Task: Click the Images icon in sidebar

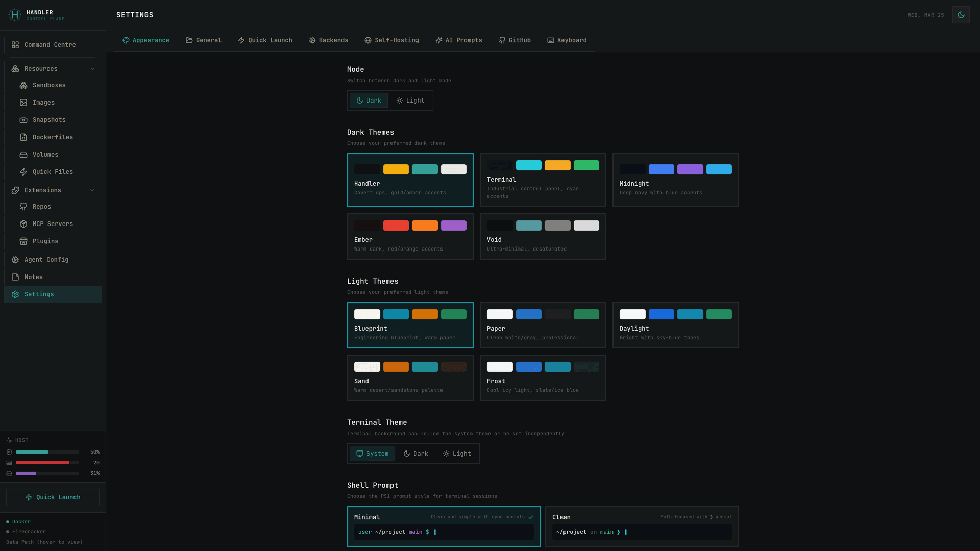Action: pos(24,103)
